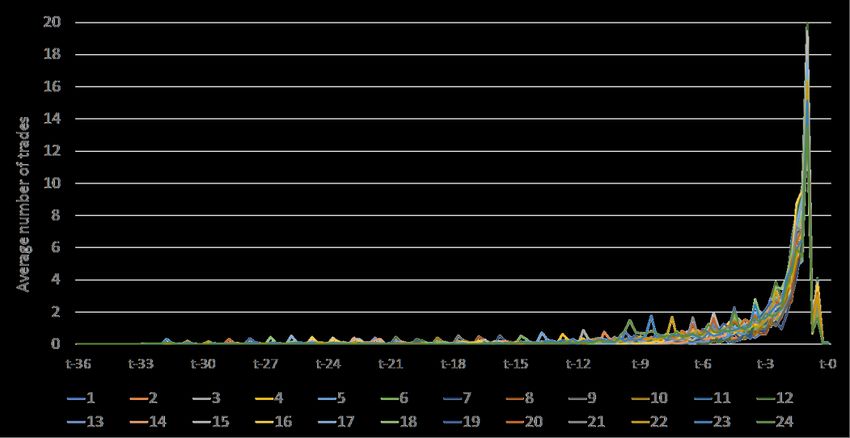Click the x-axis label t-6

tap(703, 364)
